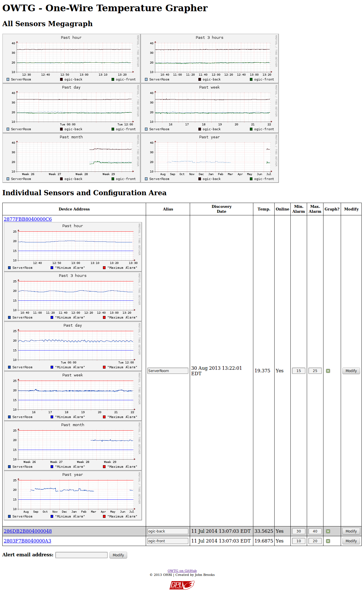Open sensor 2877FBB8040000C6 link
This screenshot has height=592, width=364.
28,219
